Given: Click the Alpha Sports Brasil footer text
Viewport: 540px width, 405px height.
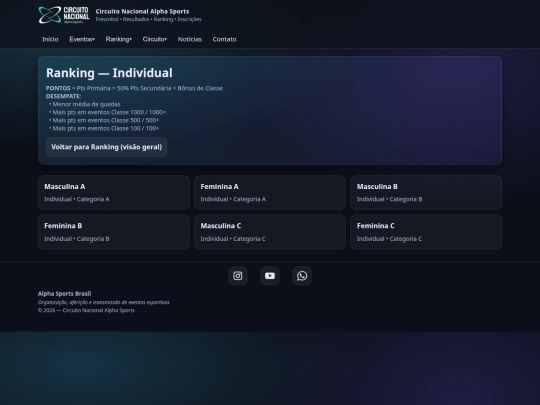Looking at the screenshot, I should (64, 294).
